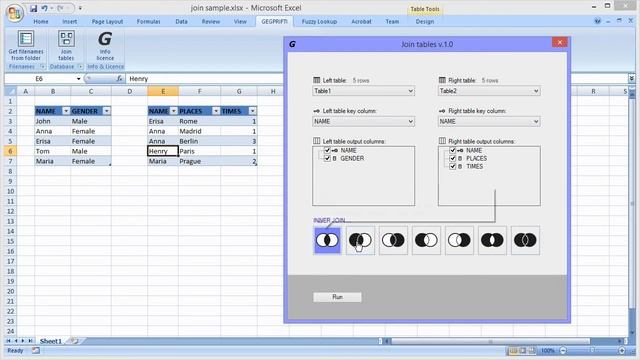Click Get filenames from folder ribbon icon
The height and width of the screenshot is (360, 640).
click(x=26, y=46)
